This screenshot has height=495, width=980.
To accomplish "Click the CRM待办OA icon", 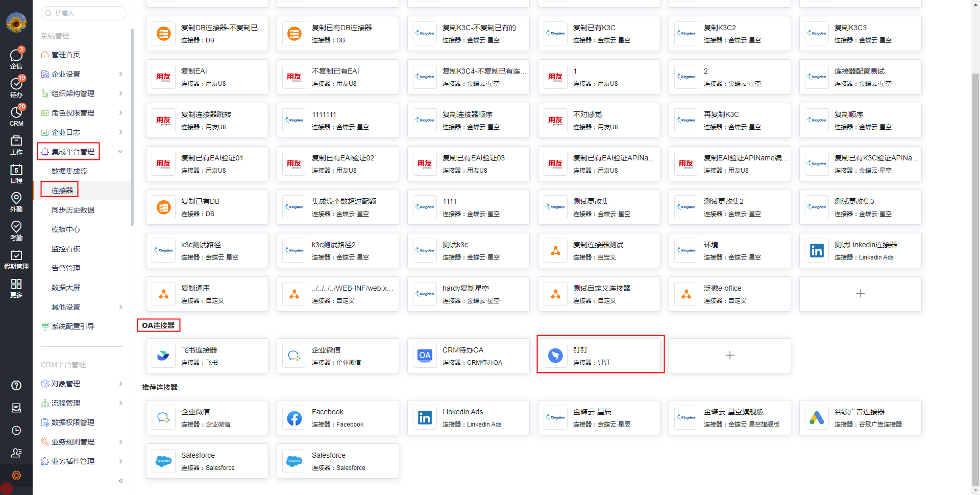I will (x=425, y=356).
